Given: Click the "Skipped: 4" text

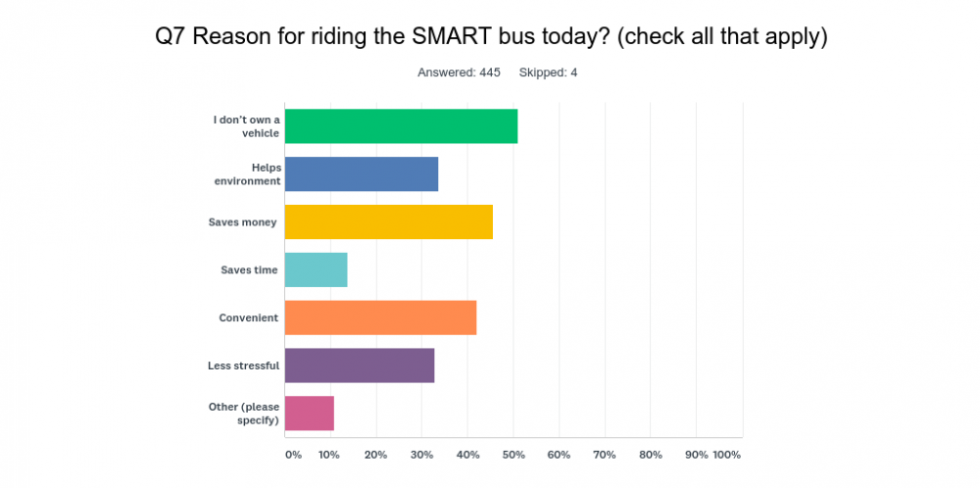Looking at the screenshot, I should coord(548,73).
